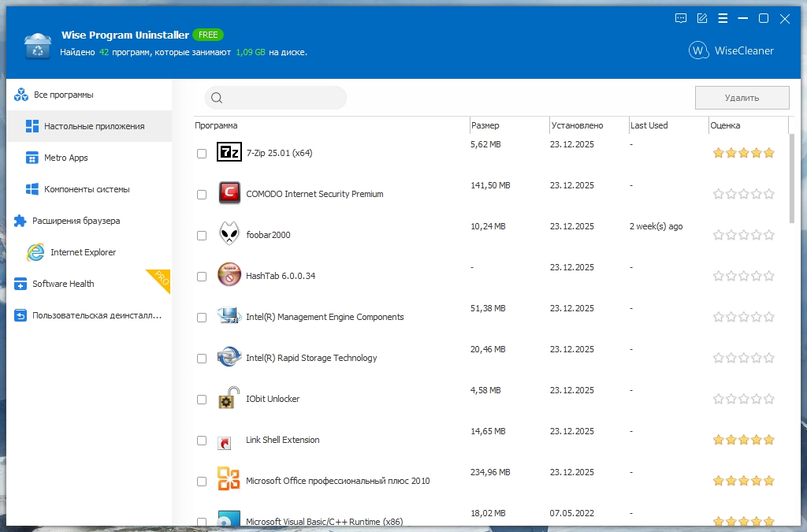Expand the Расширения браузера section
The height and width of the screenshot is (532, 807).
coord(76,221)
